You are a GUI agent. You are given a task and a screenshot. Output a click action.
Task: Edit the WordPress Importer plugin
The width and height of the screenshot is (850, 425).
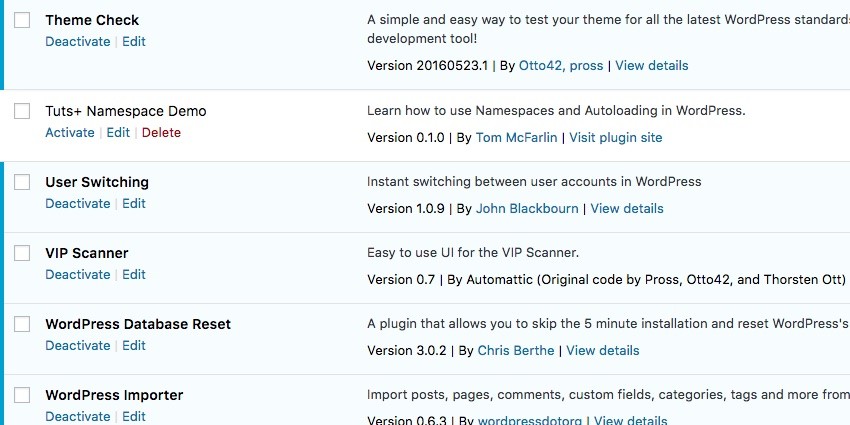point(134,417)
